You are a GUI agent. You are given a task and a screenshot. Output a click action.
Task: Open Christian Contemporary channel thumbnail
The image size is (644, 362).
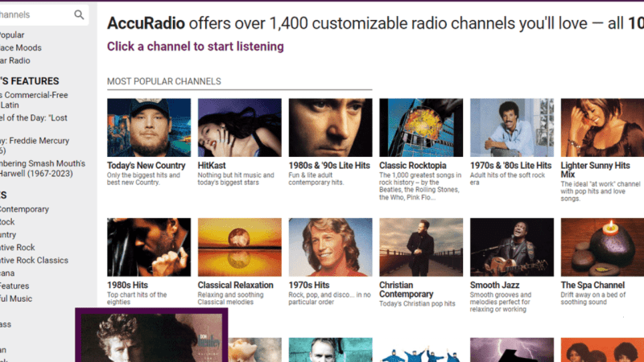(x=421, y=247)
